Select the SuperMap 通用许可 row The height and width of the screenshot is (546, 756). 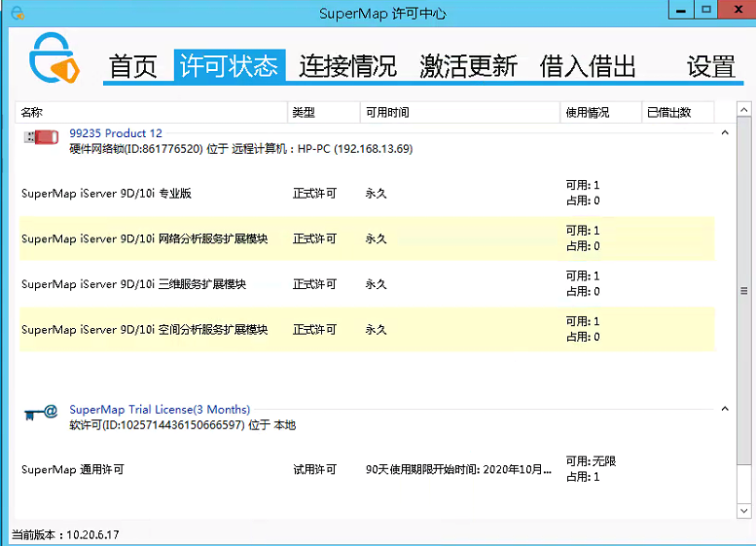point(367,469)
